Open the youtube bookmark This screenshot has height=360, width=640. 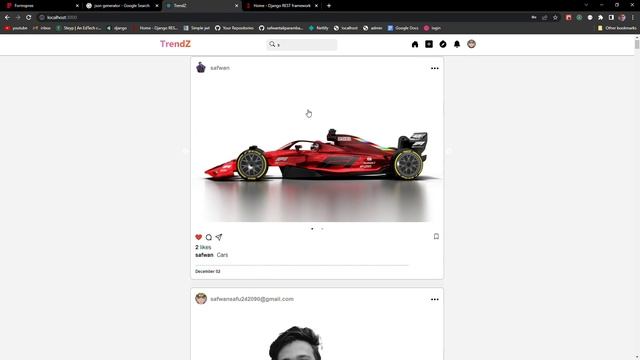click(16, 28)
